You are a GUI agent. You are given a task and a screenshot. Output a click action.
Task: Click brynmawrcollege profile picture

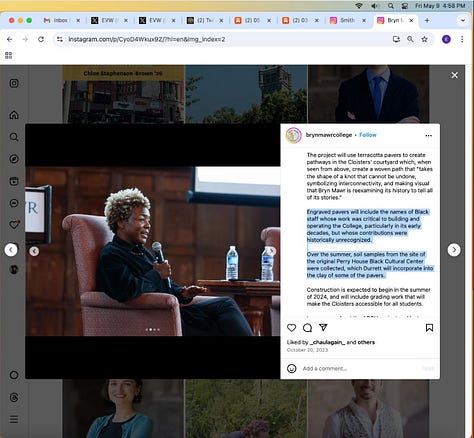(x=294, y=135)
